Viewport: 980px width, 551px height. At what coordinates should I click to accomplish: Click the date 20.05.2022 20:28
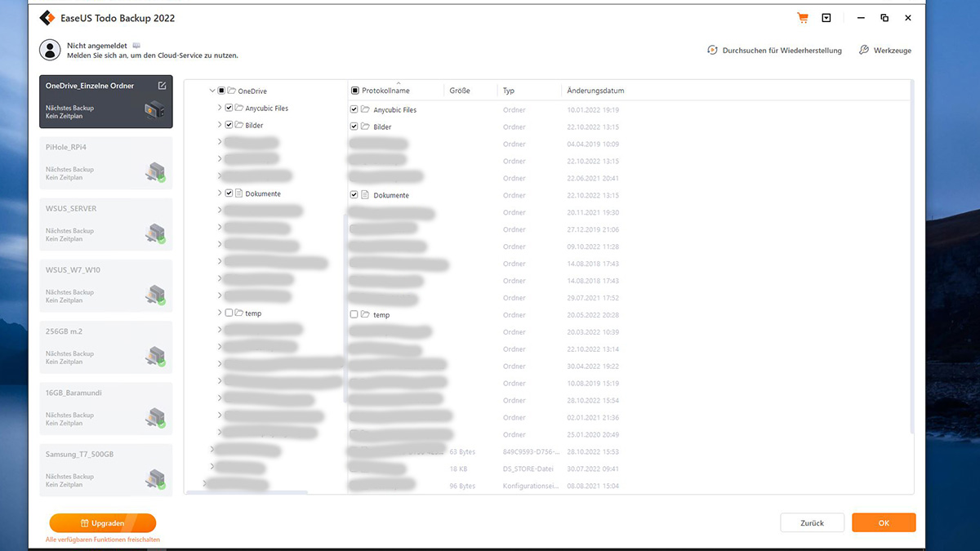click(593, 315)
